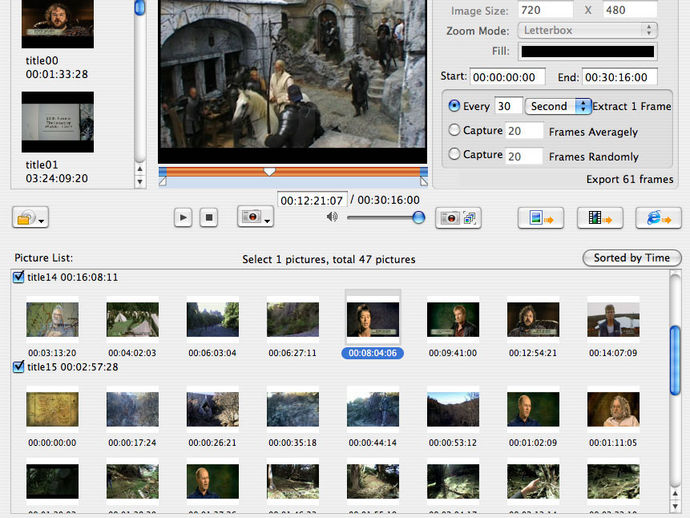Click the start trim marker under timeline
This screenshot has height=518, width=690.
click(162, 181)
